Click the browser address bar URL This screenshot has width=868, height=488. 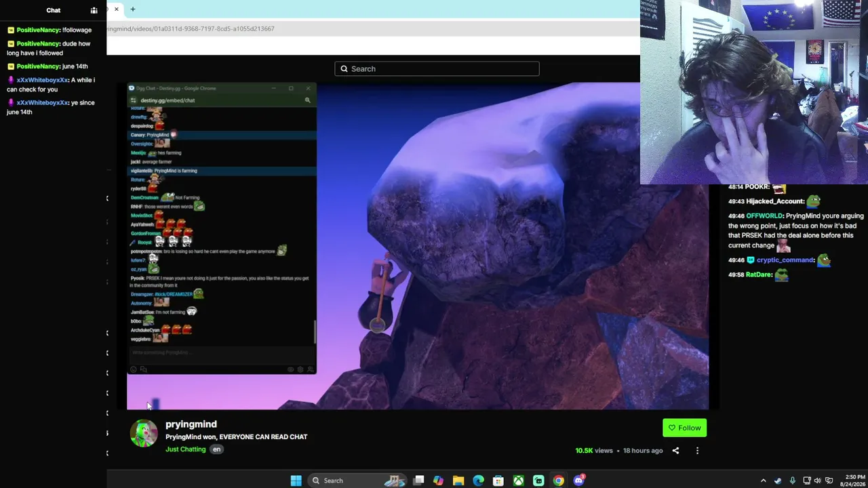191,28
